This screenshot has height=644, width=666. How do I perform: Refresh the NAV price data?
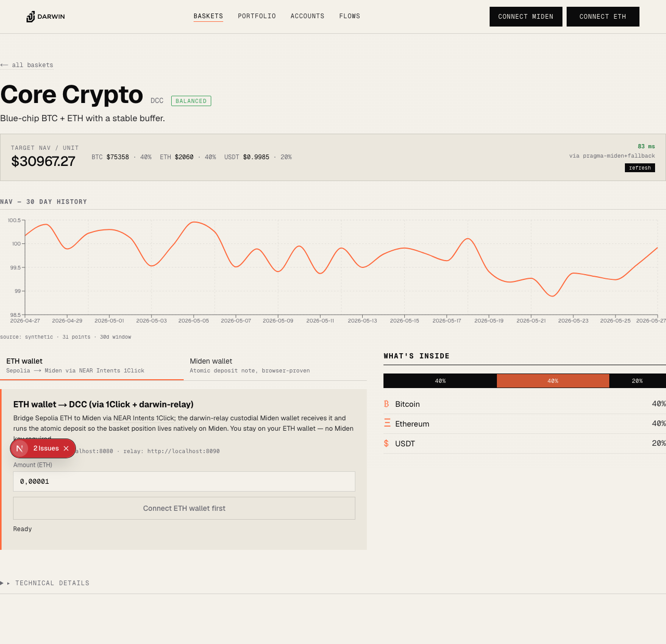640,168
